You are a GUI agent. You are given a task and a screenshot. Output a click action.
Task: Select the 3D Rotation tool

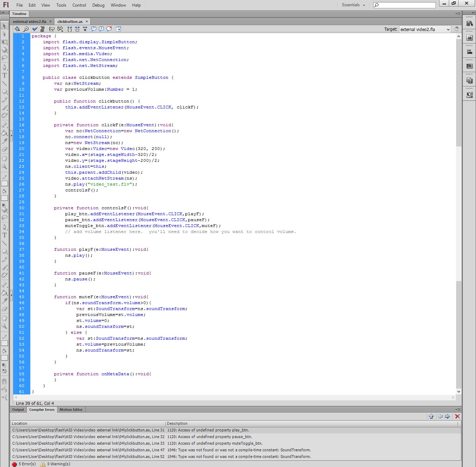[4, 50]
